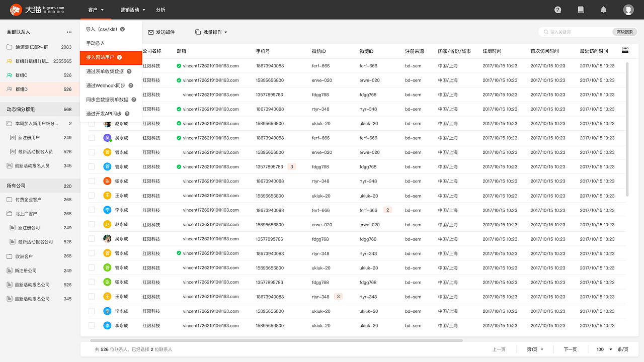Open the 营销活动 dropdown menu
The height and width of the screenshot is (362, 644).
[133, 10]
